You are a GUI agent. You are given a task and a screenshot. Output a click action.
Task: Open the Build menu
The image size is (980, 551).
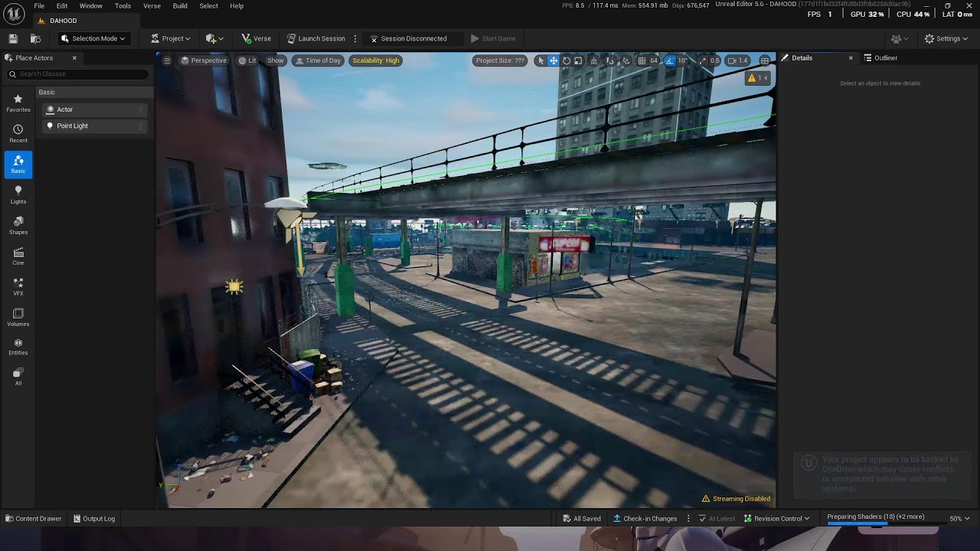click(180, 6)
